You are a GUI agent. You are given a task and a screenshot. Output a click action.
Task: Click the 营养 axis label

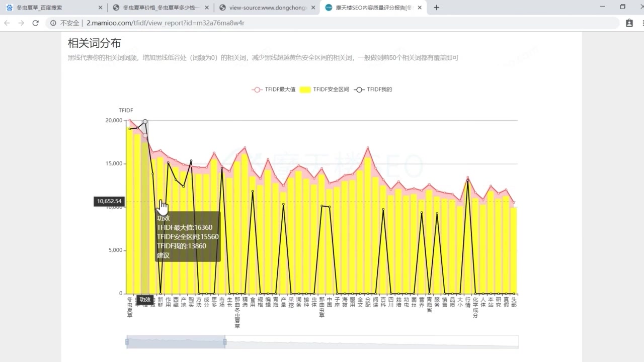422,302
